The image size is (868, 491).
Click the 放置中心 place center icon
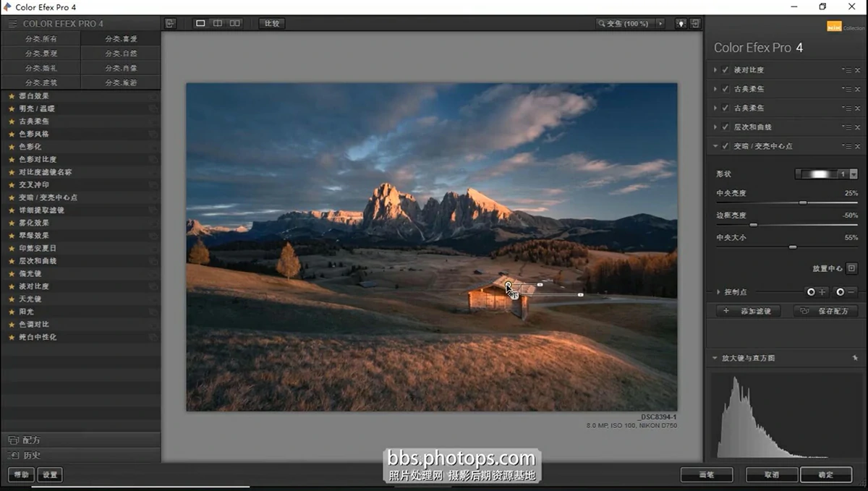[851, 268]
